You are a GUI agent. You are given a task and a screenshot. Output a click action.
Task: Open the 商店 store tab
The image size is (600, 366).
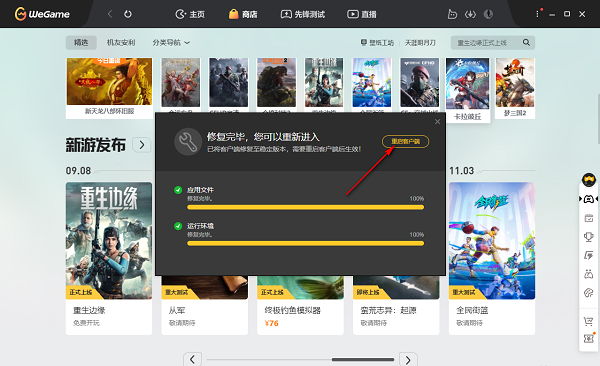(243, 14)
